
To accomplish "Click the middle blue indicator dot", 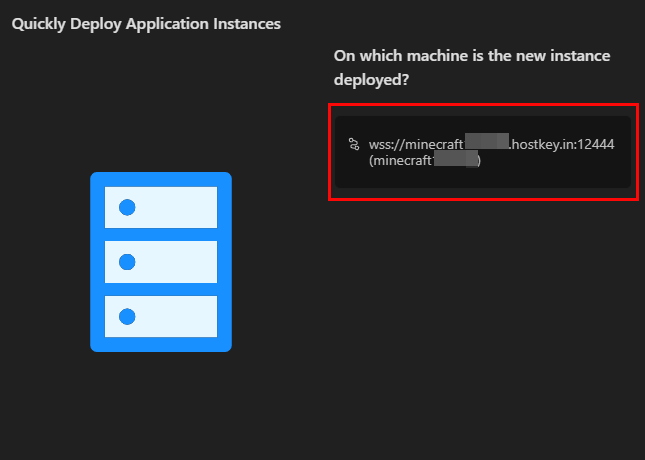I will [x=127, y=262].
